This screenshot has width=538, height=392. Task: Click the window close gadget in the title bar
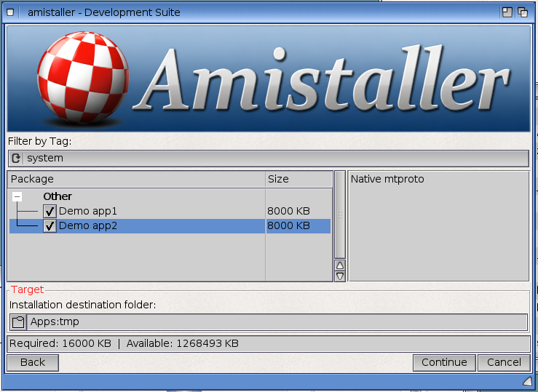click(10, 12)
